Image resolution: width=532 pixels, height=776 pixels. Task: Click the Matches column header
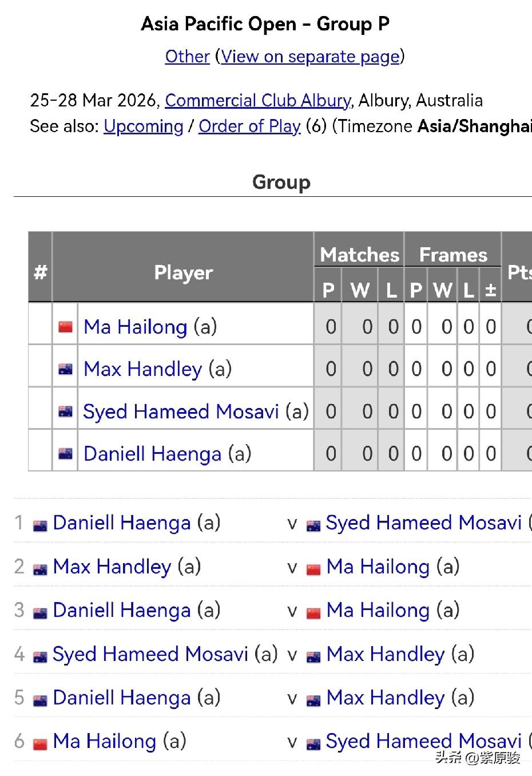[359, 255]
